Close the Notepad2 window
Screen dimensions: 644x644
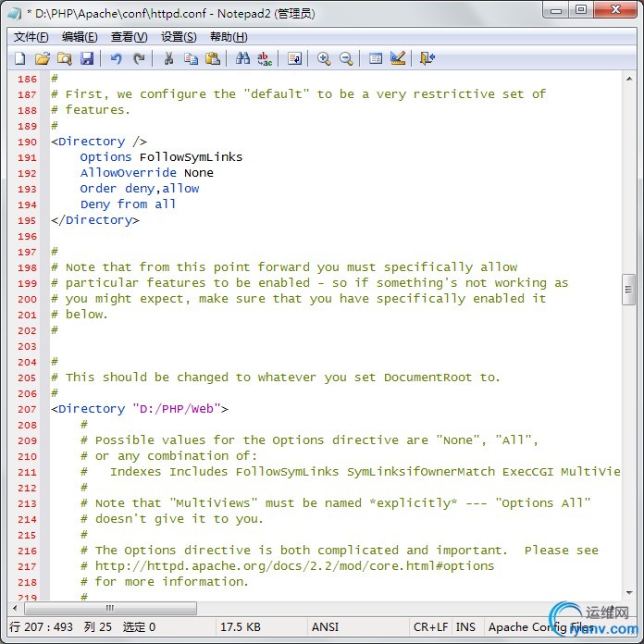tap(615, 10)
